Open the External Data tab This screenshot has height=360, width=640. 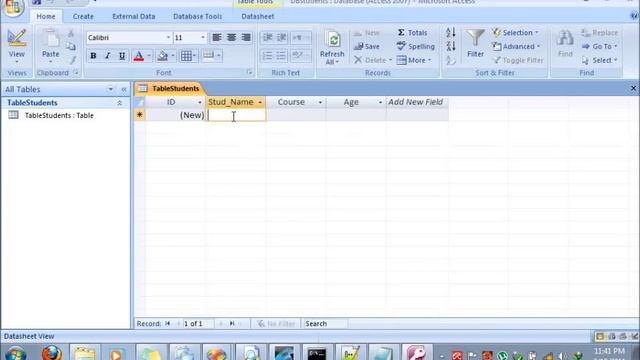coord(133,16)
